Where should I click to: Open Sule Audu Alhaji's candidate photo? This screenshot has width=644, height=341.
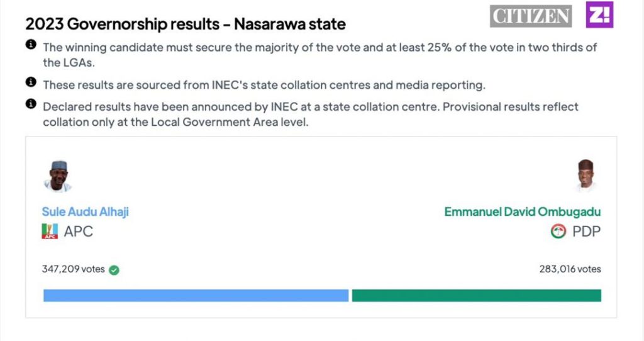57,176
